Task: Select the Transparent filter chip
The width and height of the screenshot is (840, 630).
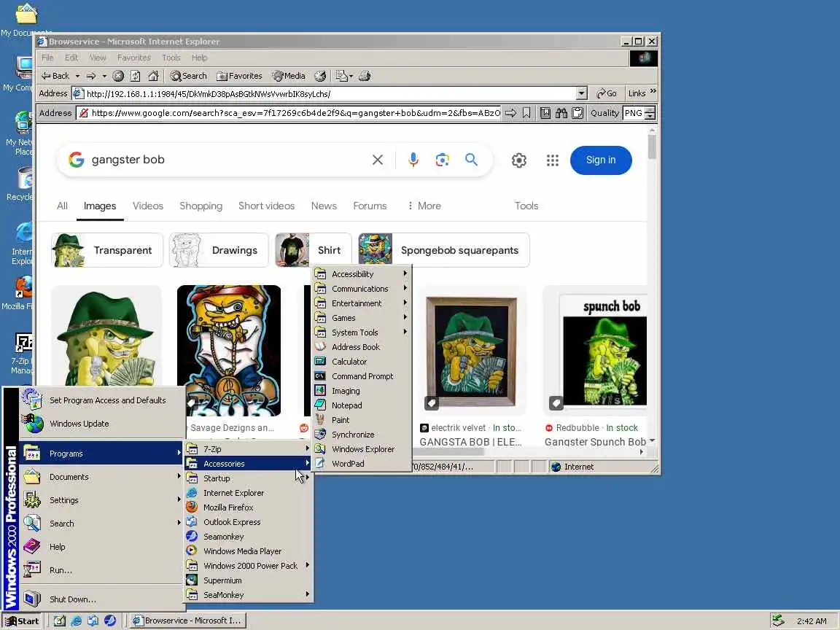Action: point(107,250)
